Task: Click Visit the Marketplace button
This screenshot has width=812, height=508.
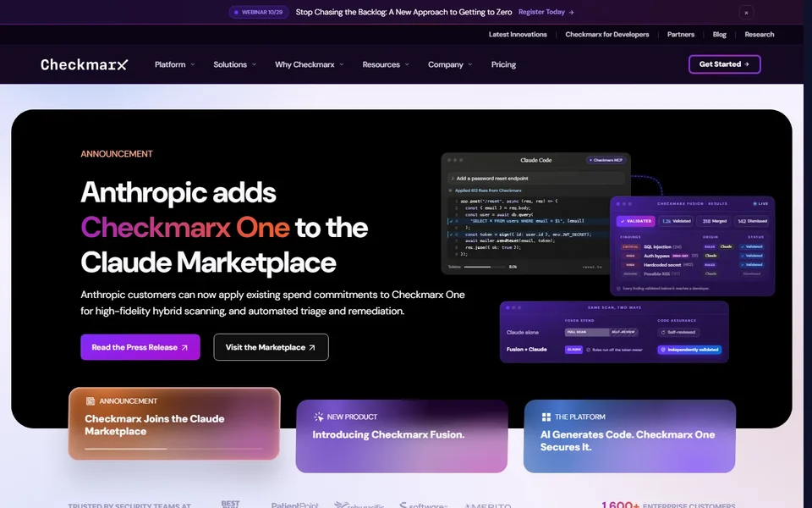Action: pos(271,347)
